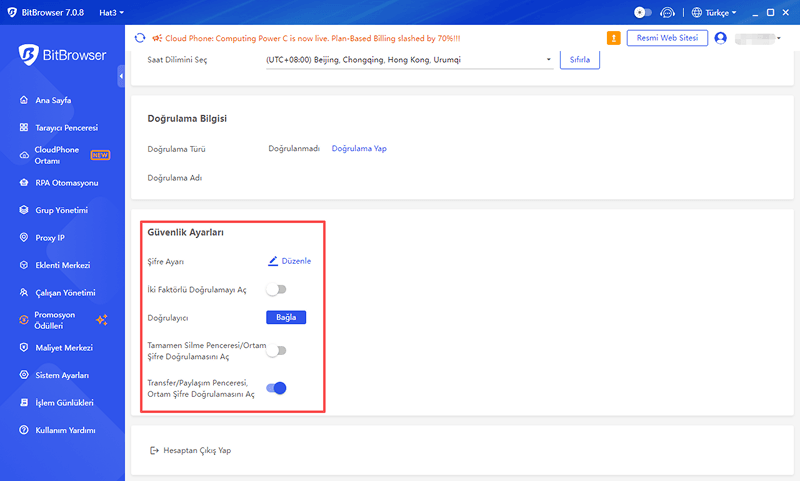Click the globe language icon
This screenshot has height=481, width=800.
tap(696, 12)
